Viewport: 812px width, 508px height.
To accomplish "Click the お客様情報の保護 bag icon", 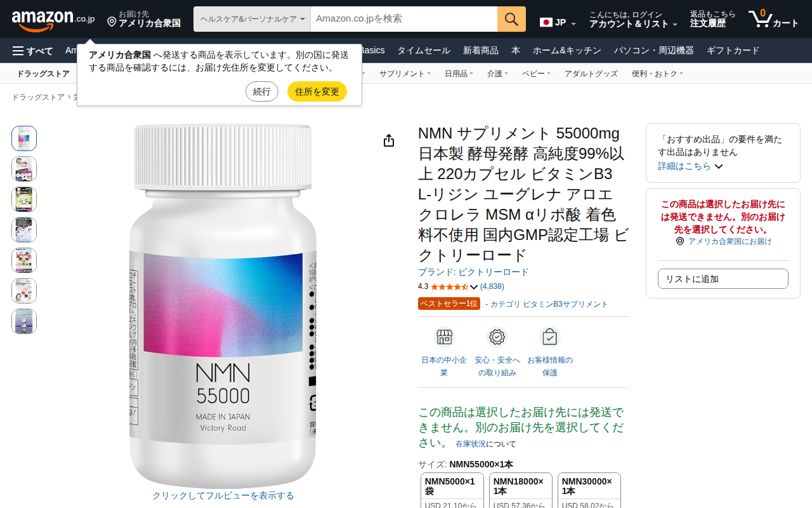I will point(549,337).
